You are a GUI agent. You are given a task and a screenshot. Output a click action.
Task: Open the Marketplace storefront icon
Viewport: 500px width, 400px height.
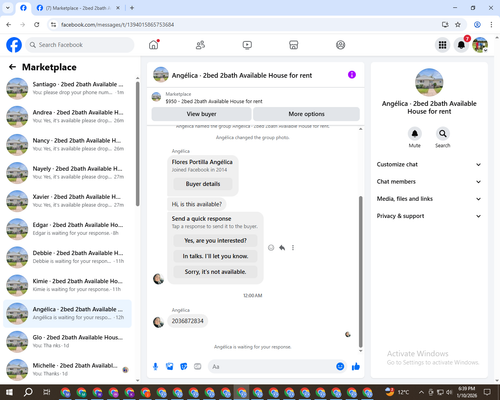coord(294,45)
